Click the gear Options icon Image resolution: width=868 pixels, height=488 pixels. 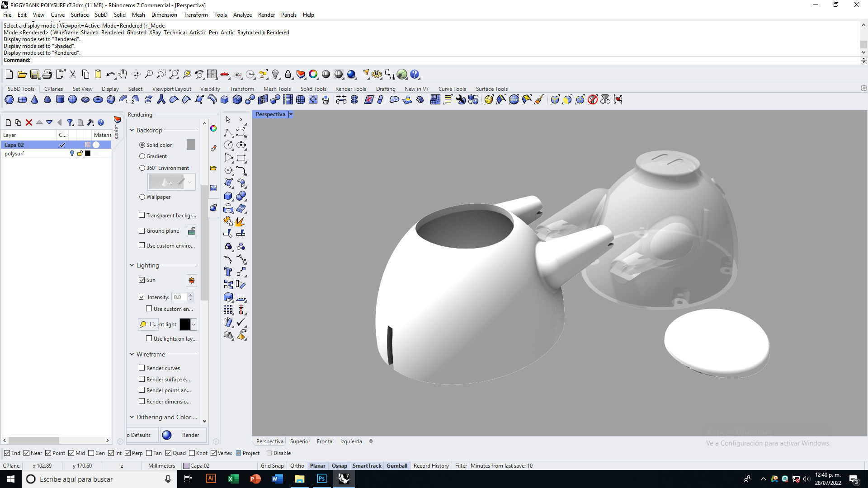coord(377,74)
